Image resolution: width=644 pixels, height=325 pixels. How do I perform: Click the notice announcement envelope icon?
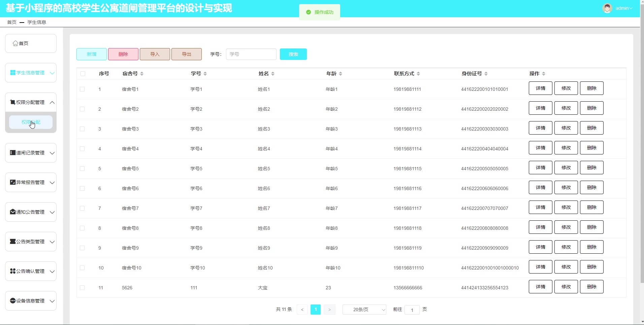(13, 212)
